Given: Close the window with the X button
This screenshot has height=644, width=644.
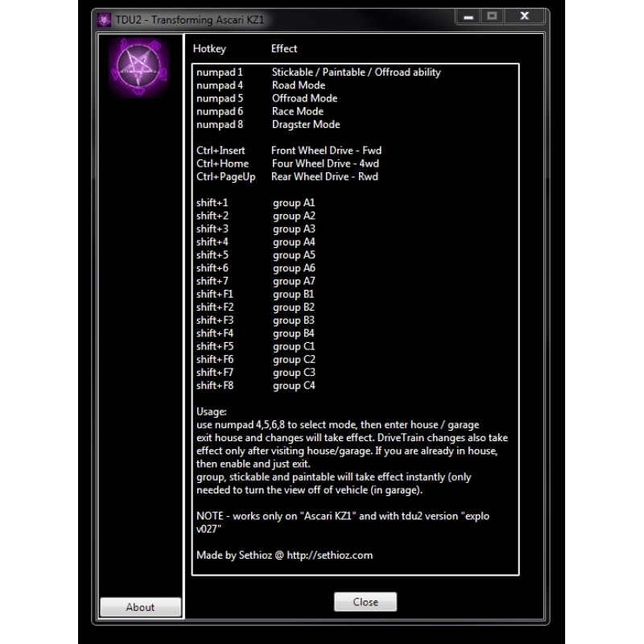Looking at the screenshot, I should (525, 16).
